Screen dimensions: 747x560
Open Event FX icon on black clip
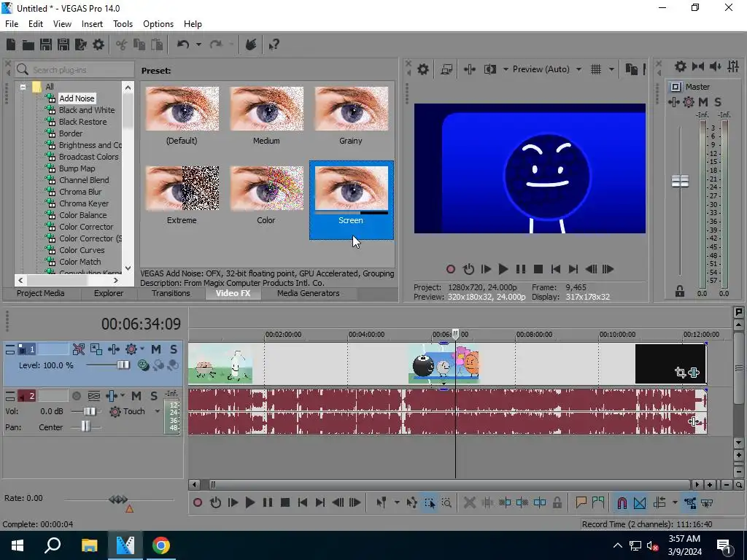[694, 373]
